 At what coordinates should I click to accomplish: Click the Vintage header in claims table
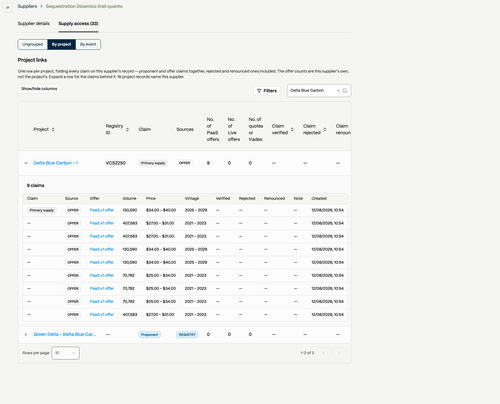pyautogui.click(x=192, y=198)
